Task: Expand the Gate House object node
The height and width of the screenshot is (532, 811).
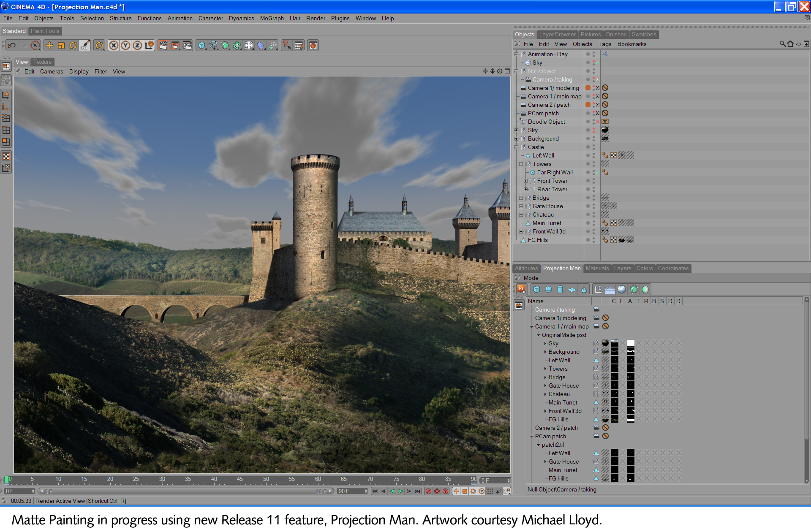Action: [521, 206]
